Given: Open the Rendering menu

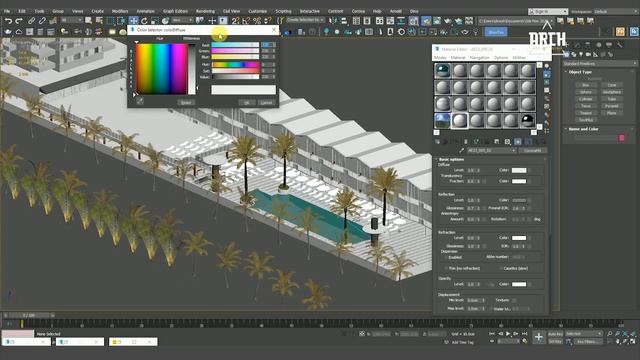Looking at the screenshot, I should (205, 11).
